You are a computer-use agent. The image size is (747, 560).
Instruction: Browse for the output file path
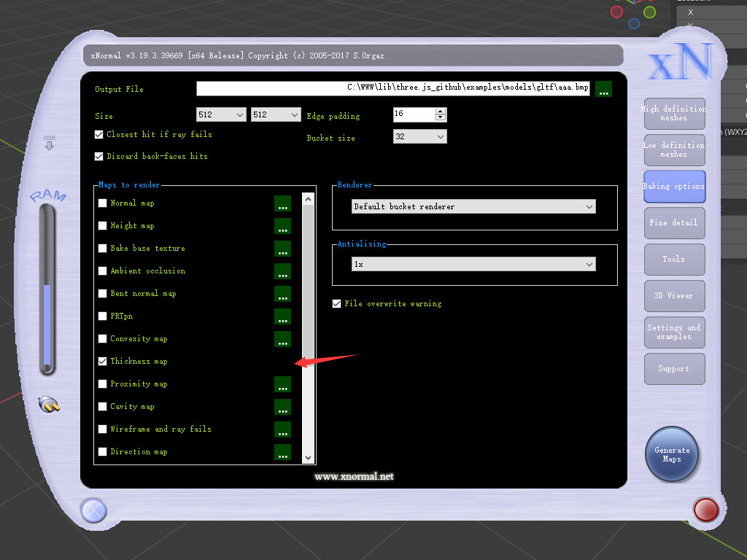(603, 89)
